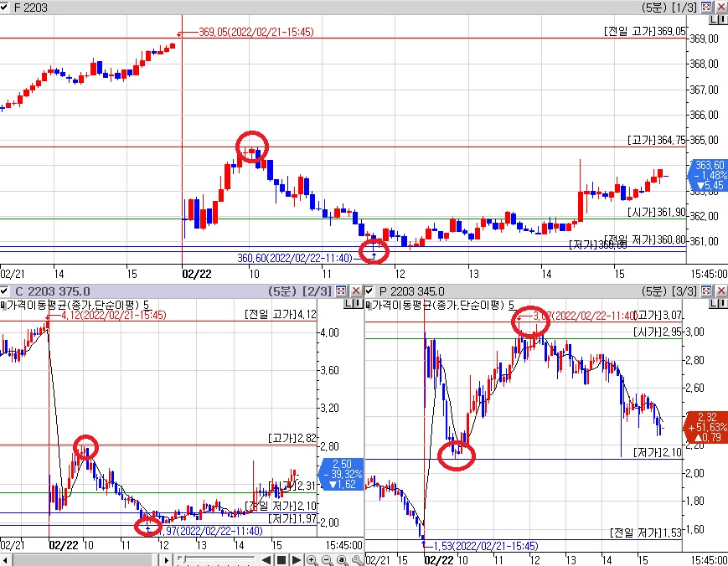This screenshot has width=728, height=566.
Task: Click the [전일 고가]4.12 label in C 2203 chart
Action: tap(281, 315)
